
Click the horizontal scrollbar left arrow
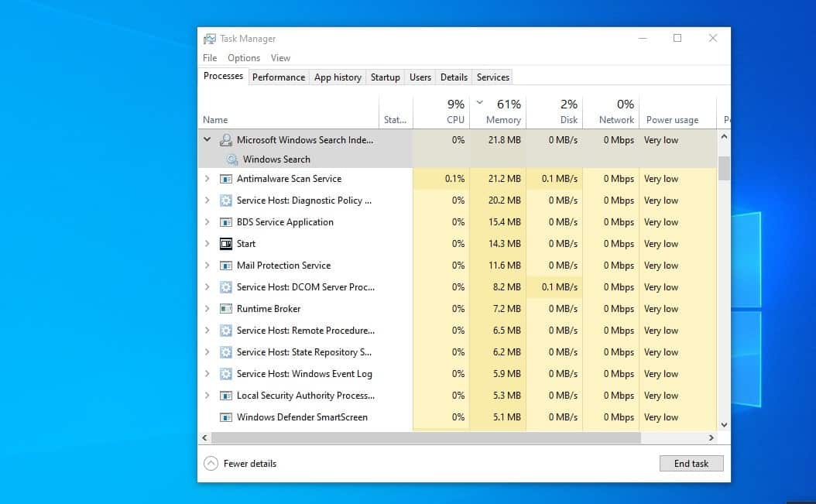tap(204, 438)
